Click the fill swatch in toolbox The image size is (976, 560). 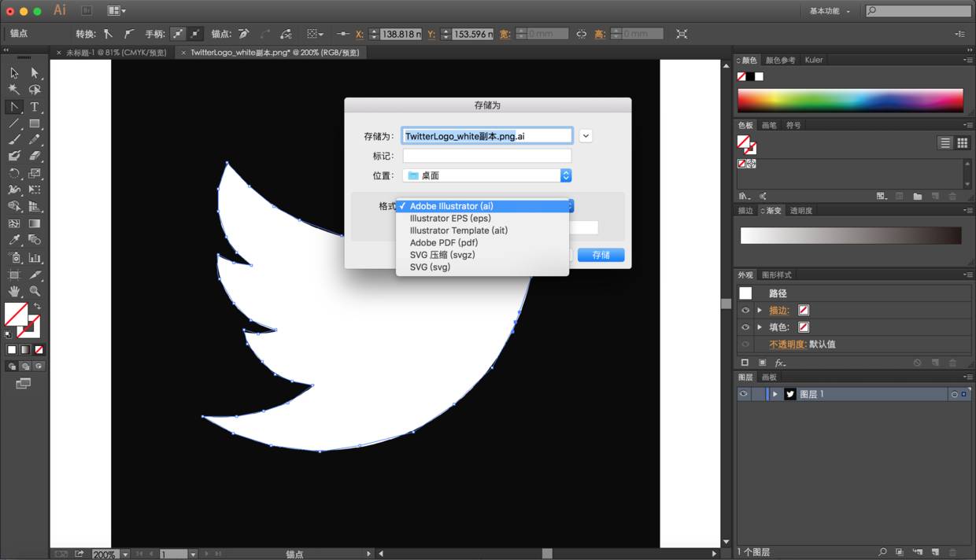(16, 315)
